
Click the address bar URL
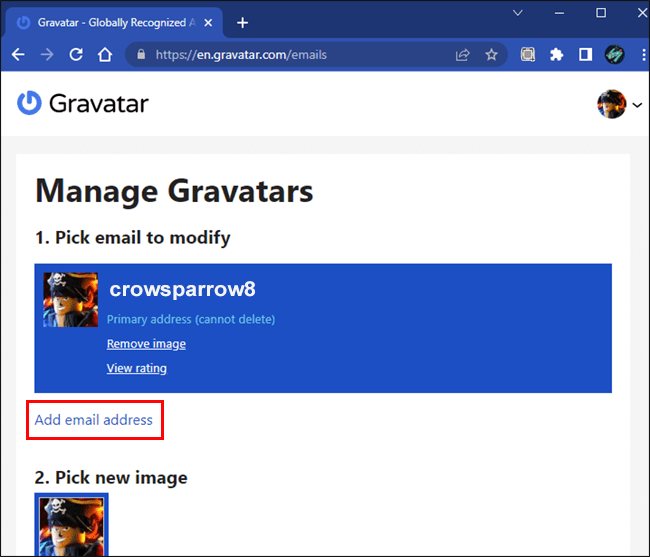click(x=241, y=55)
